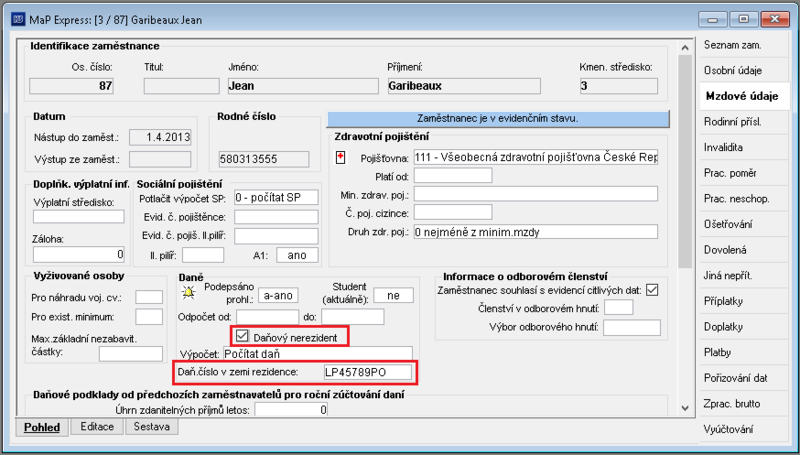Screen dimensions: 800x455
Task: Open the Prac. neschop. section
Action: [x=744, y=198]
